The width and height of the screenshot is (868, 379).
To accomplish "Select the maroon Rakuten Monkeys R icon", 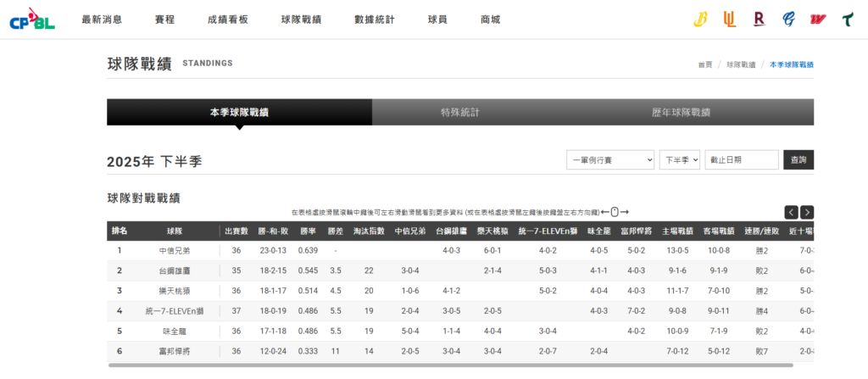I will point(759,20).
